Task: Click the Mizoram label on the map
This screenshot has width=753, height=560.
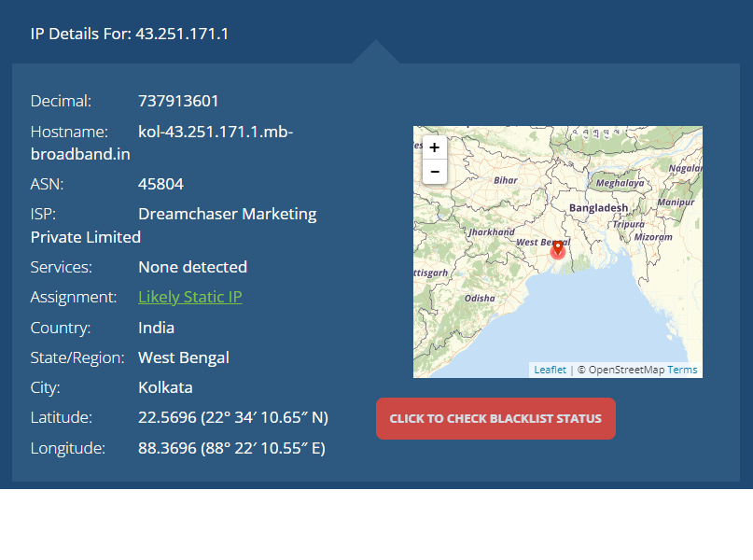Action: coord(653,237)
